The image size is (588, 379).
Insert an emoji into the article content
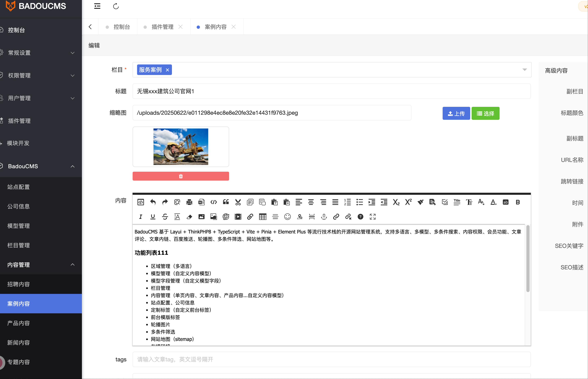[x=287, y=217]
